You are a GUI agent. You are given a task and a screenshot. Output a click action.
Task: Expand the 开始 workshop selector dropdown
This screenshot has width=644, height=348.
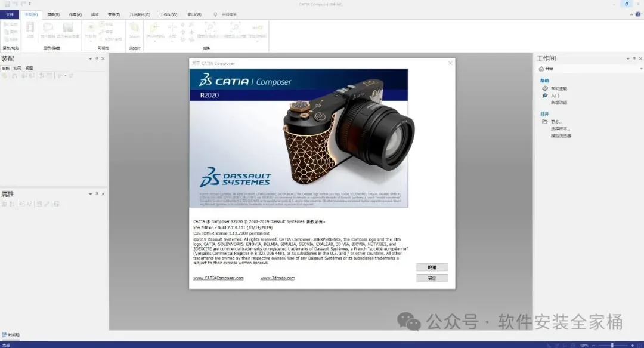[641, 69]
